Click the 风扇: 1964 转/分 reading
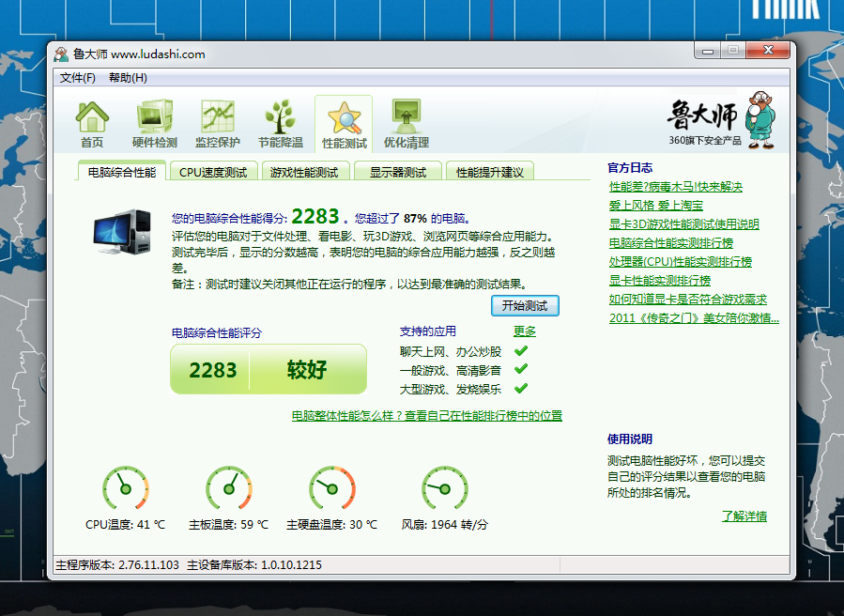844x616 pixels. [x=445, y=525]
